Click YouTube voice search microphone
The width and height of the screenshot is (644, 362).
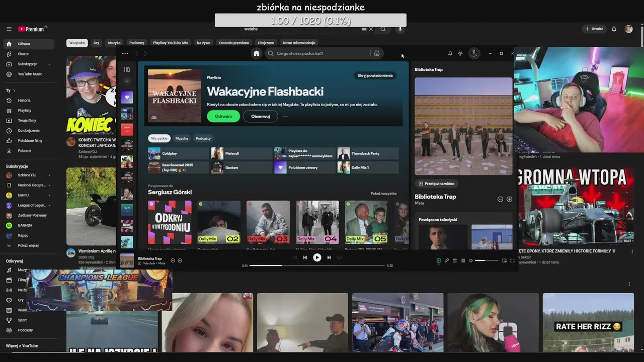(x=400, y=29)
